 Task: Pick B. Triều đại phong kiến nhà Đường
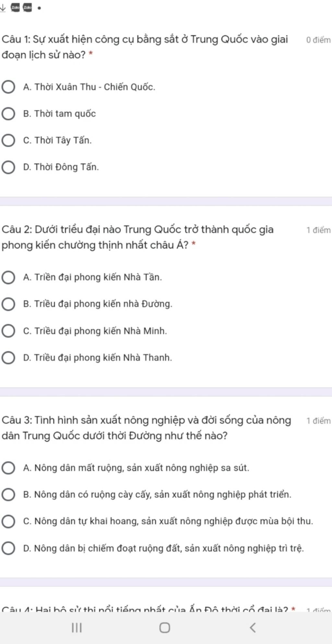point(87,304)
